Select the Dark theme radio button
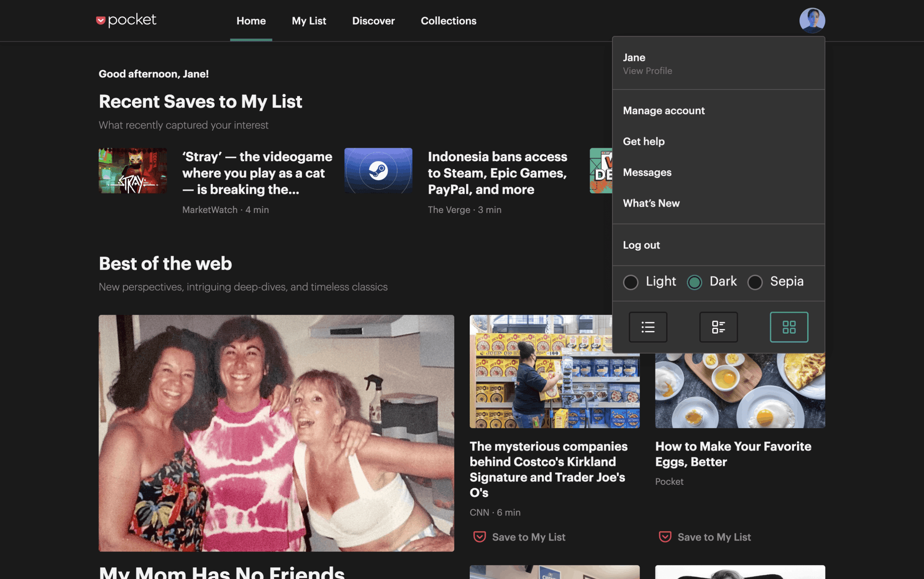 694,282
